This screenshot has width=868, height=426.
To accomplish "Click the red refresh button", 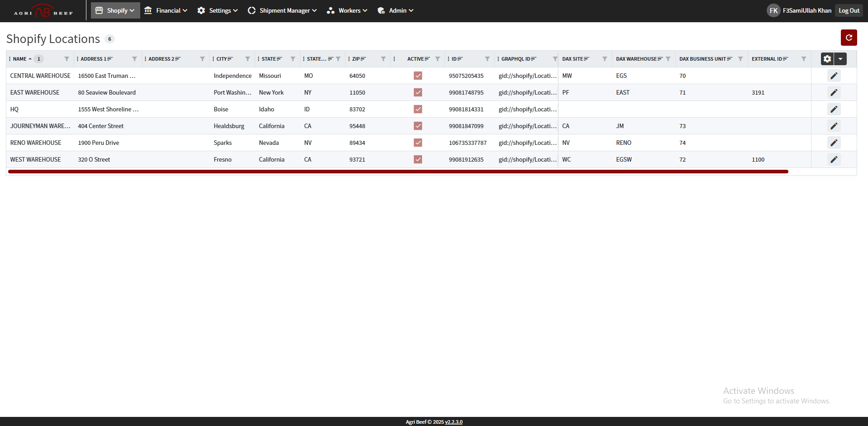I will coord(849,38).
